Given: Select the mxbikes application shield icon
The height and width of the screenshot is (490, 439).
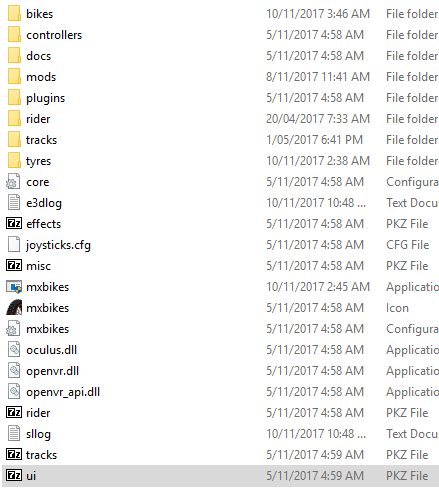Looking at the screenshot, I should [x=14, y=287].
